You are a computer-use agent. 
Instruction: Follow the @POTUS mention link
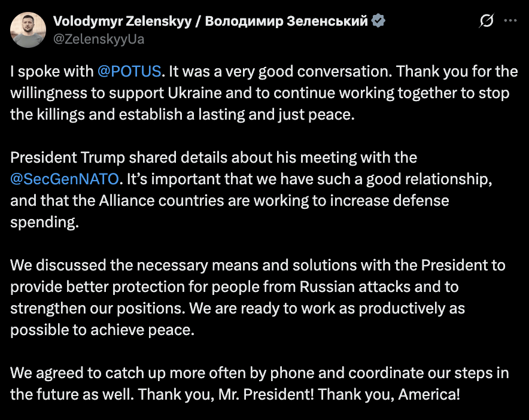[129, 72]
